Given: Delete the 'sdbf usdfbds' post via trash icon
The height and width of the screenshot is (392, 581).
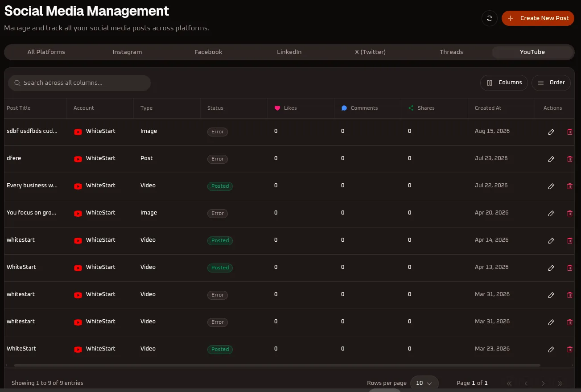Looking at the screenshot, I should [569, 132].
